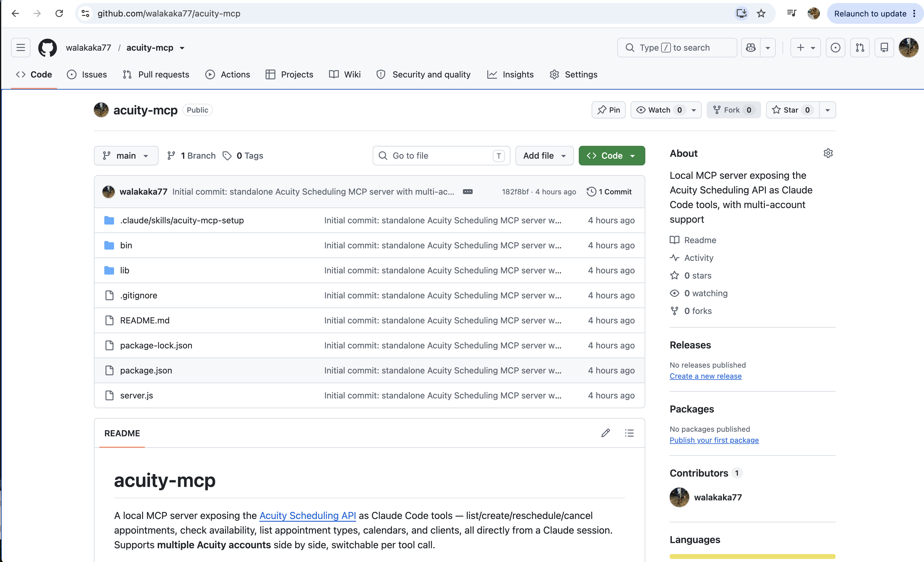The width and height of the screenshot is (924, 562).
Task: Go back with the browser back arrow
Action: click(15, 13)
